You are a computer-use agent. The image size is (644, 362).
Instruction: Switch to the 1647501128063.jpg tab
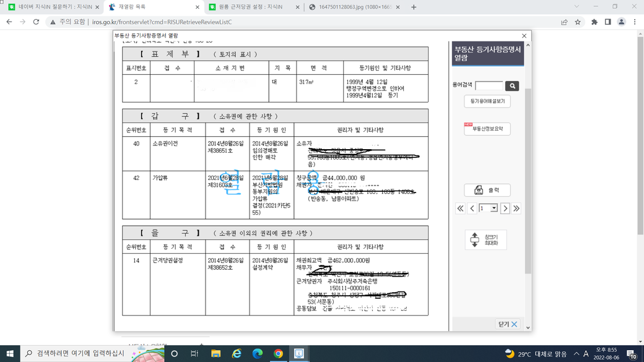coord(355,7)
